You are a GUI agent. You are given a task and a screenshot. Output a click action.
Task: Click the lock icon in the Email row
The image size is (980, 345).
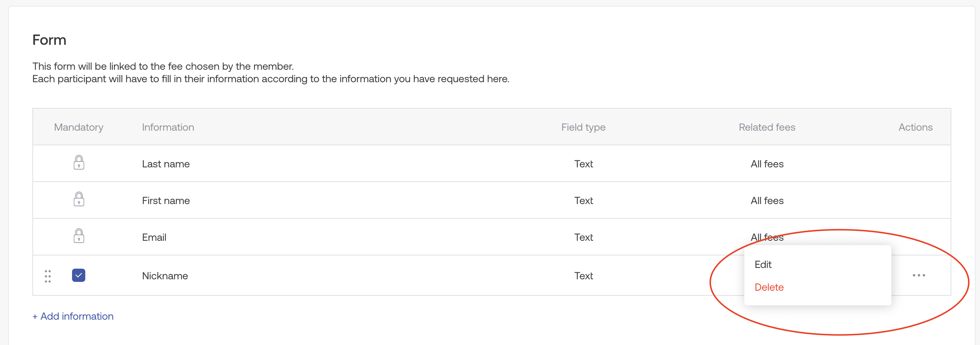(x=79, y=236)
